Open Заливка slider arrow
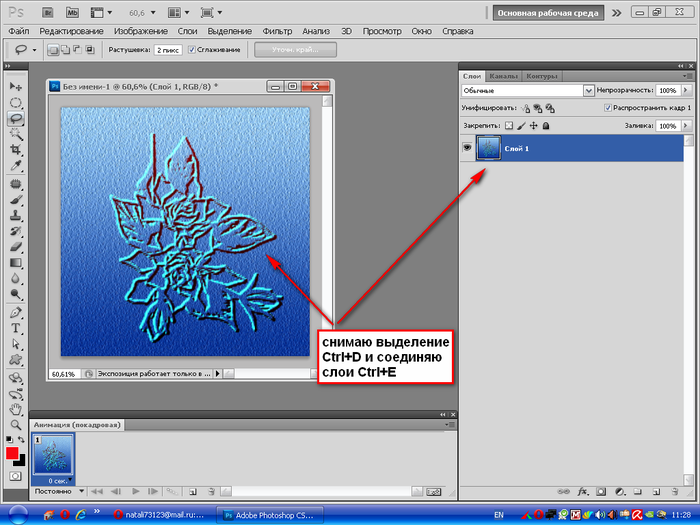 coord(686,126)
